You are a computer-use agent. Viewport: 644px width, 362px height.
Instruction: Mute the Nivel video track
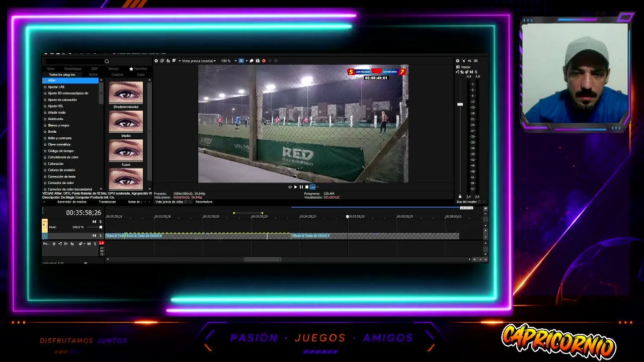point(94,222)
